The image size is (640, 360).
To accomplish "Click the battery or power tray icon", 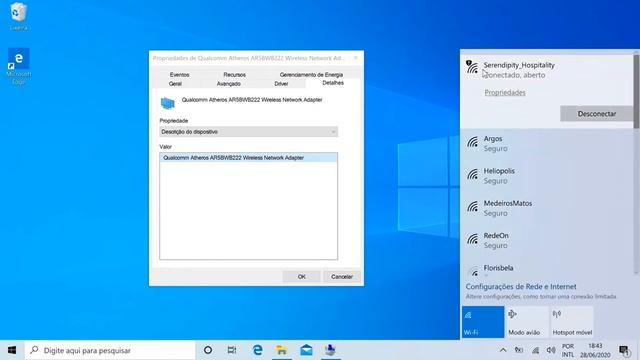I will 519,350.
